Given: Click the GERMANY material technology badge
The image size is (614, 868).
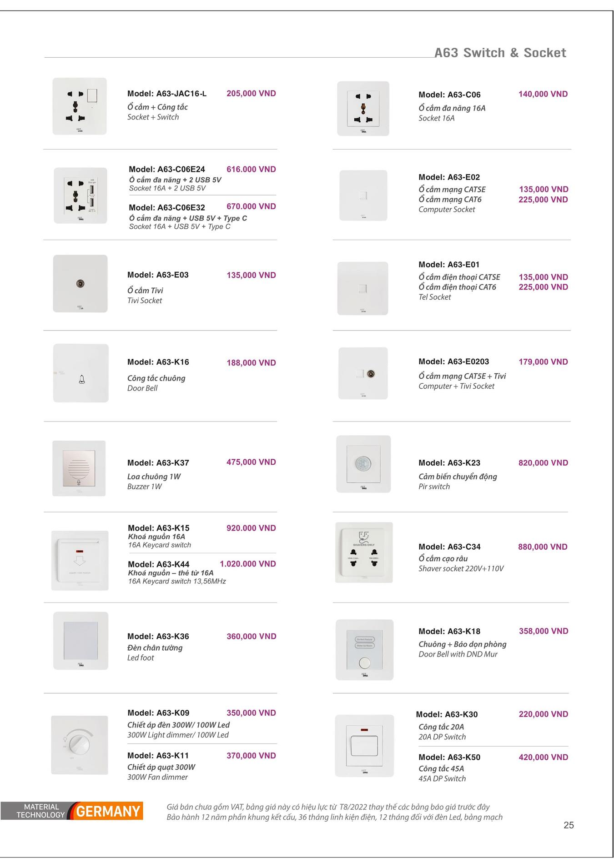Looking at the screenshot, I should point(72,811).
